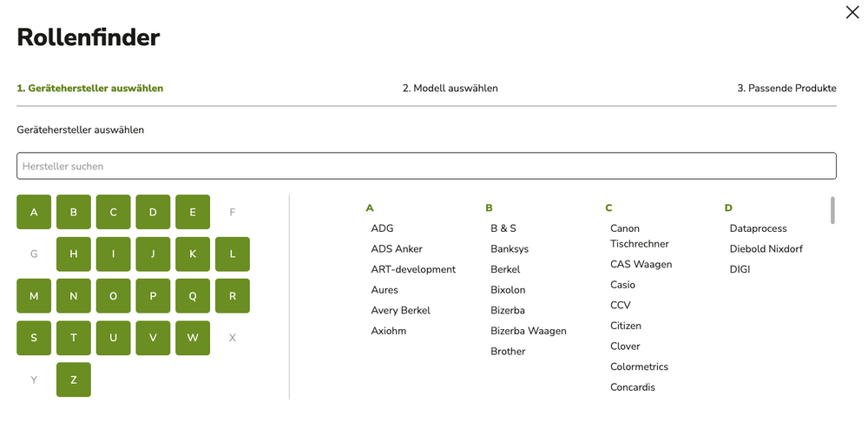Close the Rollenfinder dialog
This screenshot has width=868, height=429.
click(852, 12)
